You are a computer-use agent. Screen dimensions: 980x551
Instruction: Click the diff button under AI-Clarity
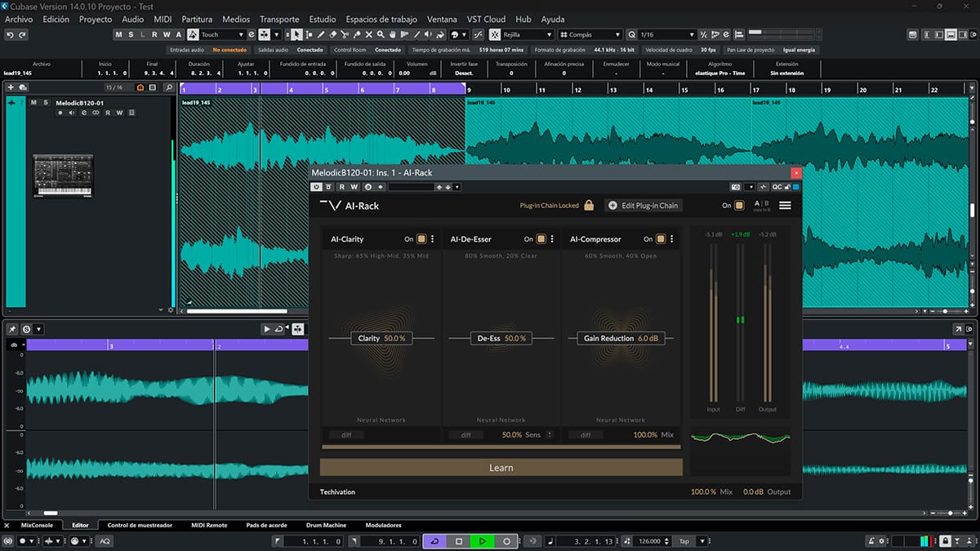[346, 434]
